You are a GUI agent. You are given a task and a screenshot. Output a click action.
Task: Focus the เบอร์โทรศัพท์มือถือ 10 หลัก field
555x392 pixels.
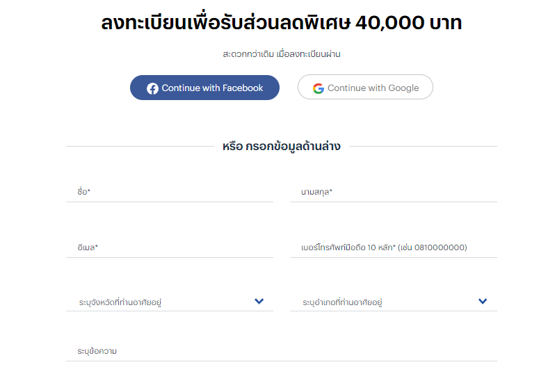click(394, 247)
